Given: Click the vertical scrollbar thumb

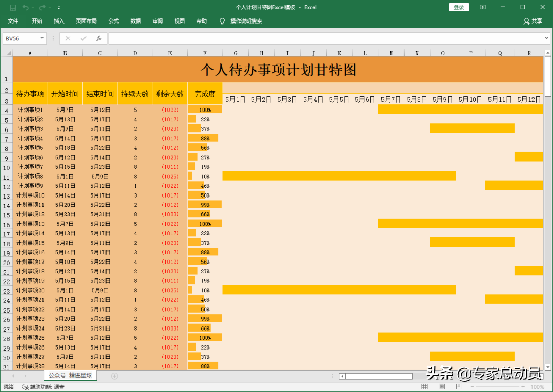Looking at the screenshot, I should [548, 76].
